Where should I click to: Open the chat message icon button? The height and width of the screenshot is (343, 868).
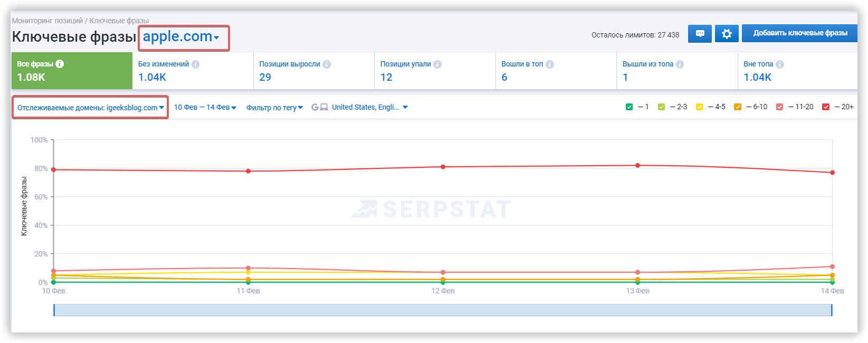(x=700, y=34)
